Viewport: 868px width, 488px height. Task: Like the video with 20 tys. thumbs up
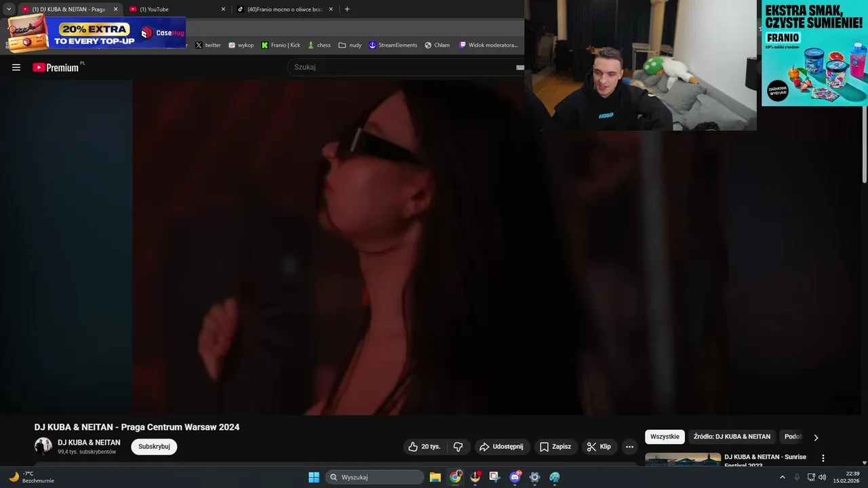[425, 447]
